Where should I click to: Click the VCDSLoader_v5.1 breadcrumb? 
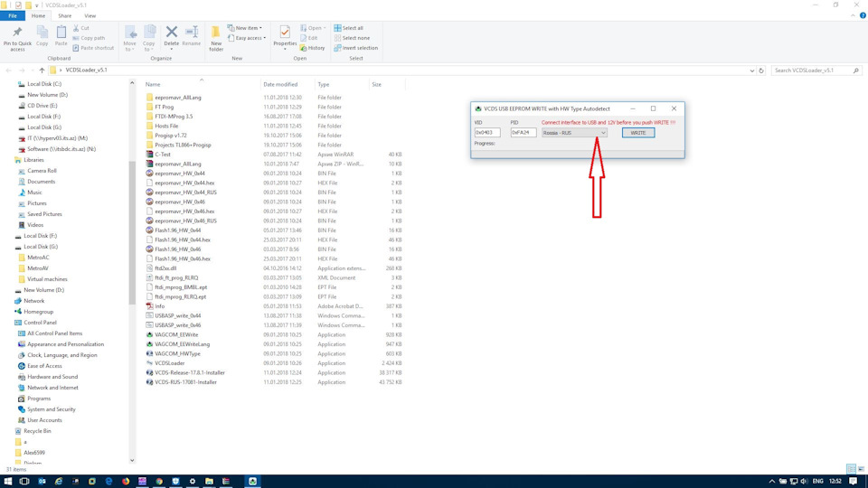tap(87, 70)
